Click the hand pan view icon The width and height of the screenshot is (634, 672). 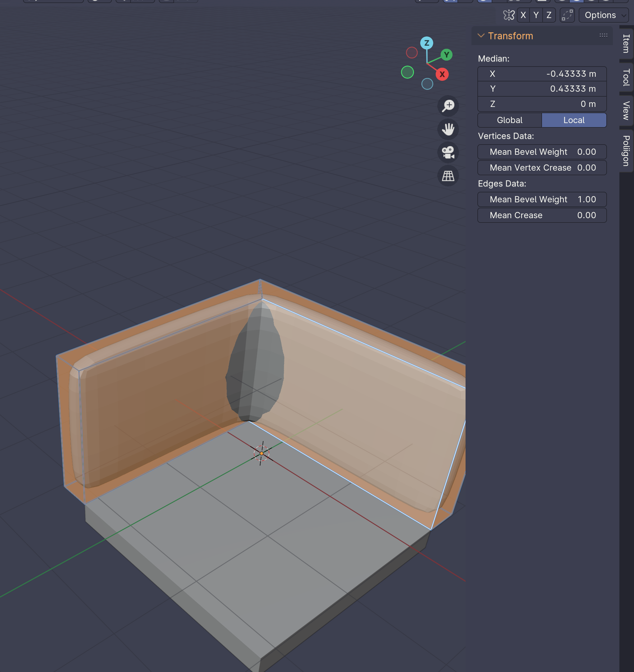(448, 129)
